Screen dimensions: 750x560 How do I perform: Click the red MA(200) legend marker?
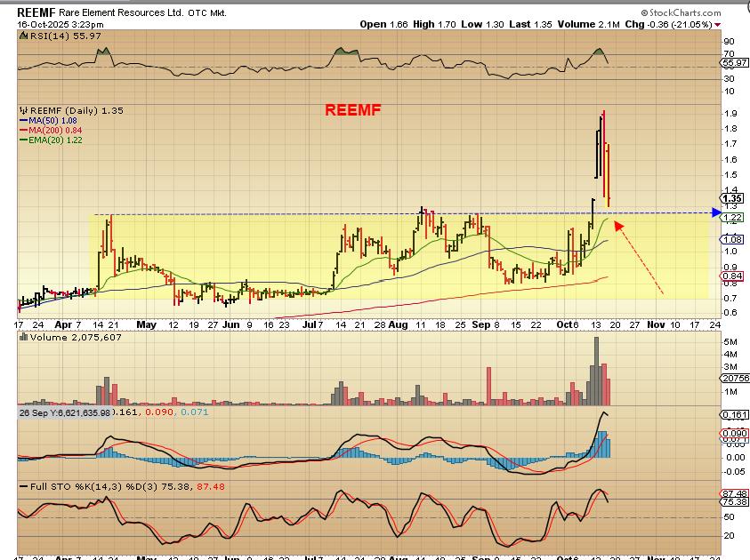[24, 130]
